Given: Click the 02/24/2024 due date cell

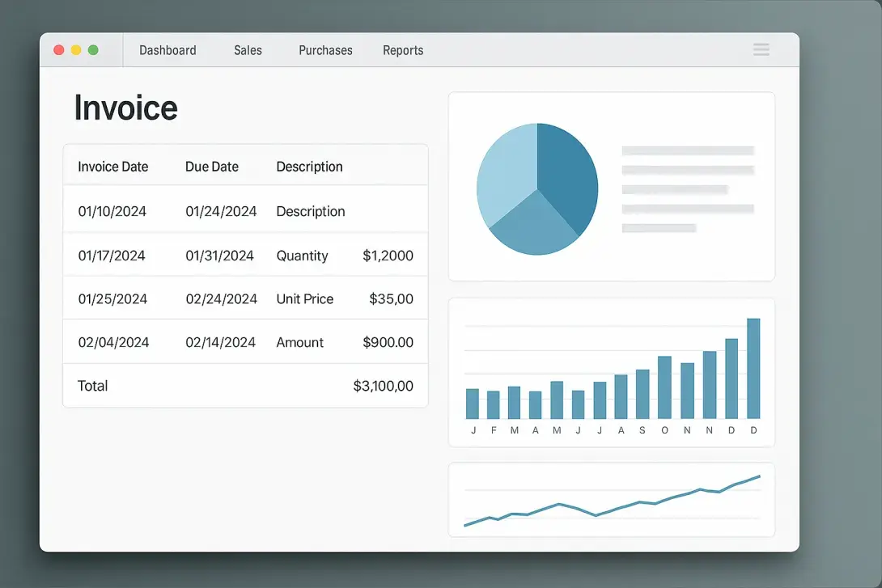Looking at the screenshot, I should [221, 298].
